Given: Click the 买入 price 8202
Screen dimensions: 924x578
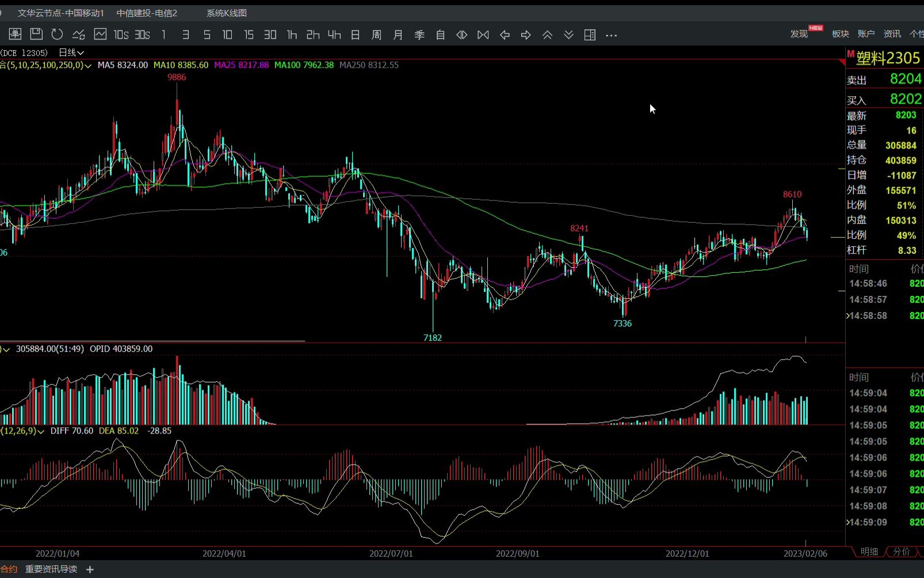Looking at the screenshot, I should point(906,99).
